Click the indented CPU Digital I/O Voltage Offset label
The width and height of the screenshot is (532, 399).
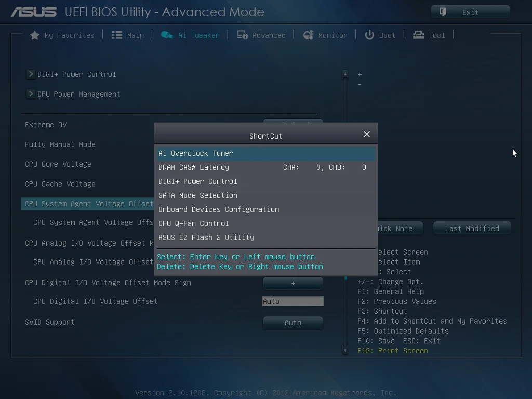point(96,301)
